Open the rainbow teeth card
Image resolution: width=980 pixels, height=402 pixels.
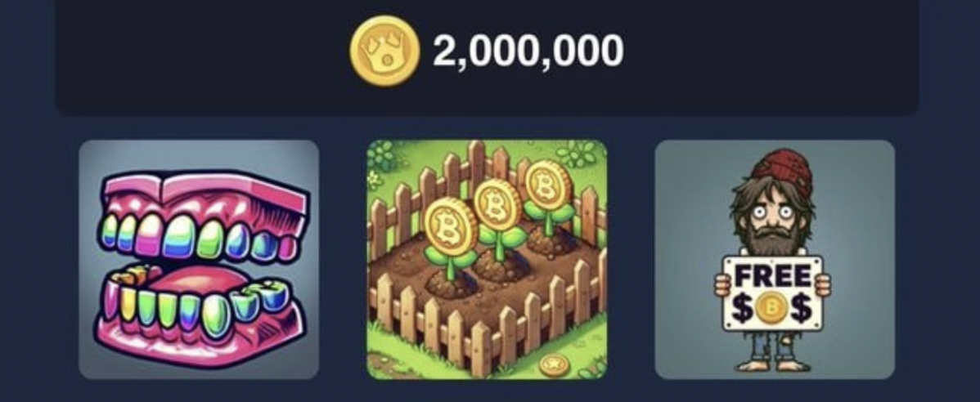click(x=199, y=260)
